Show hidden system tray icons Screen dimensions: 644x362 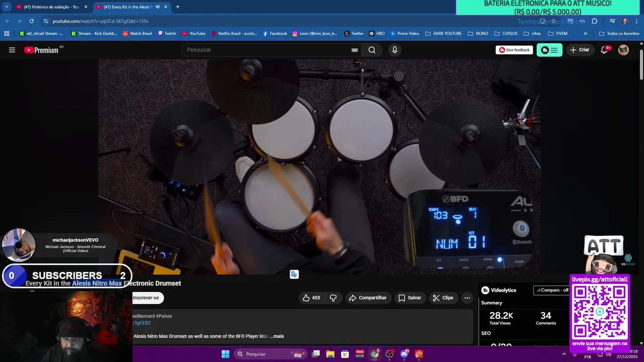[x=563, y=354]
